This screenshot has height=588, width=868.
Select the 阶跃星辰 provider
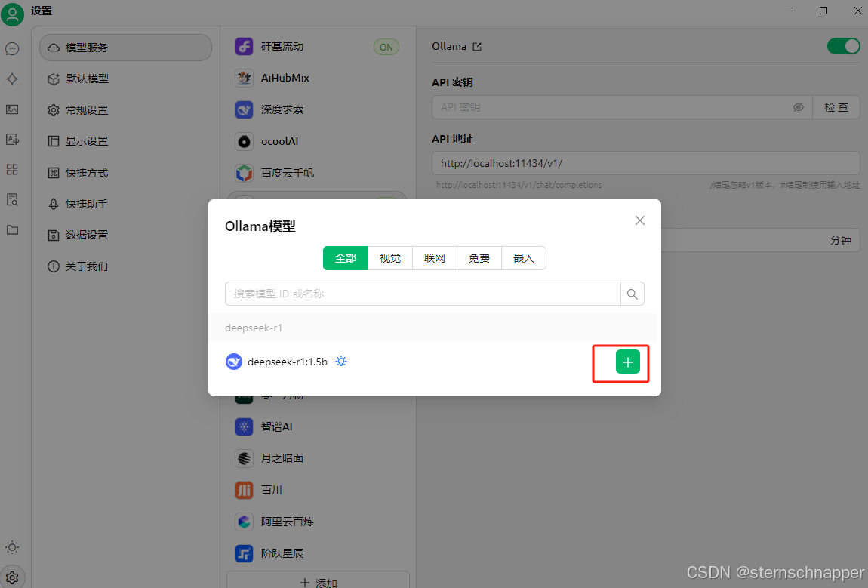(x=318, y=553)
